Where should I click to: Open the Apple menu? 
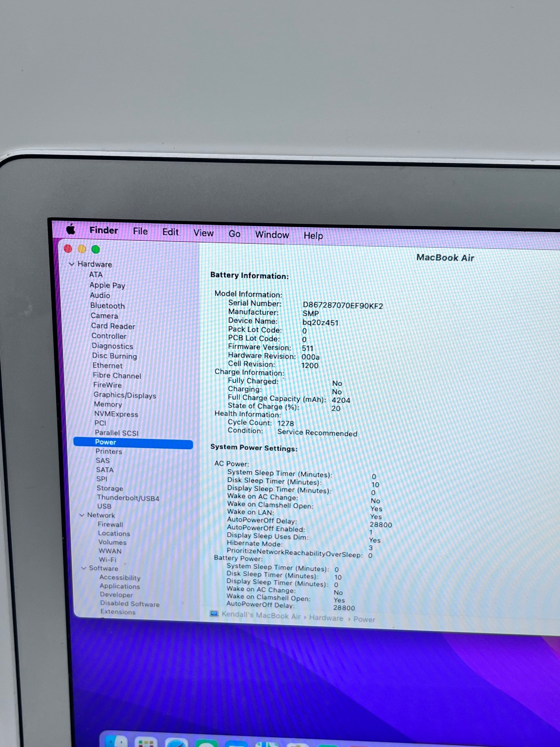[x=71, y=229]
